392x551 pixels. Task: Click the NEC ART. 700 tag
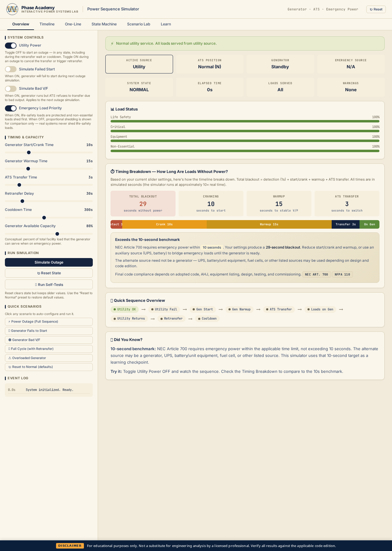pos(317,275)
